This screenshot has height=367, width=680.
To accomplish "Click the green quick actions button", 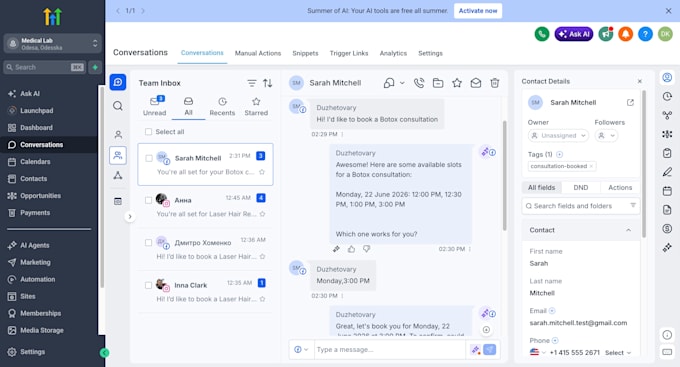I will tap(95, 67).
